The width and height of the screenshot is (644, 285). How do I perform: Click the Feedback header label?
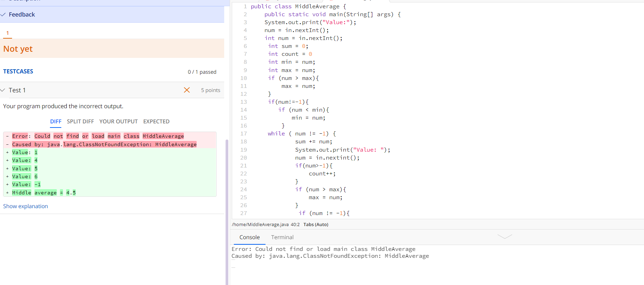(x=22, y=14)
